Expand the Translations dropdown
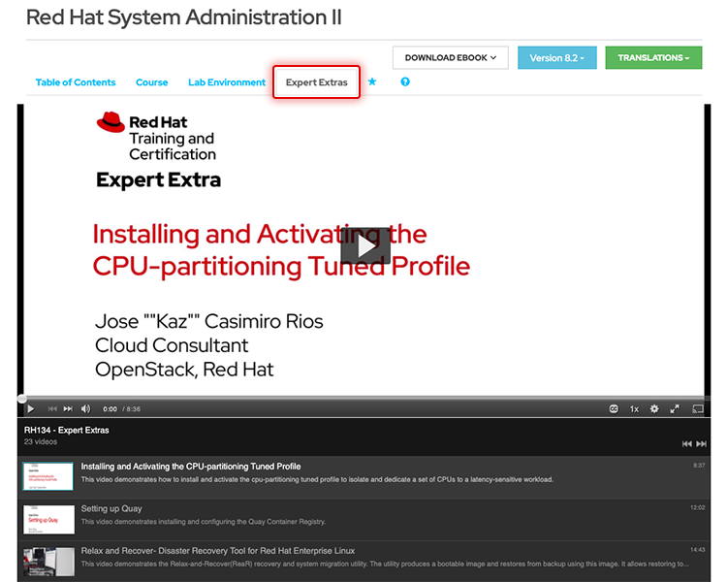 653,58
